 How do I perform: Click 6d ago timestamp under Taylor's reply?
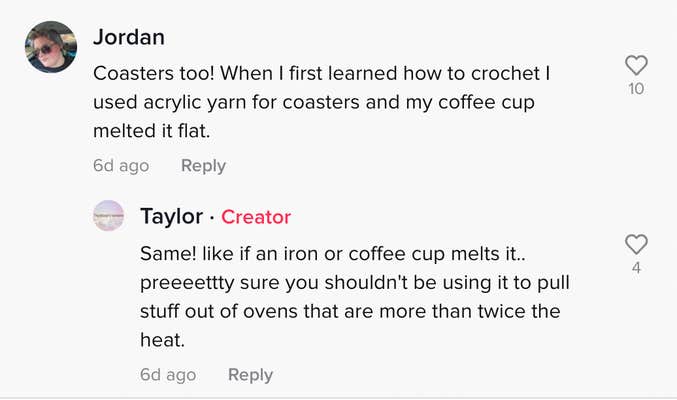168,375
